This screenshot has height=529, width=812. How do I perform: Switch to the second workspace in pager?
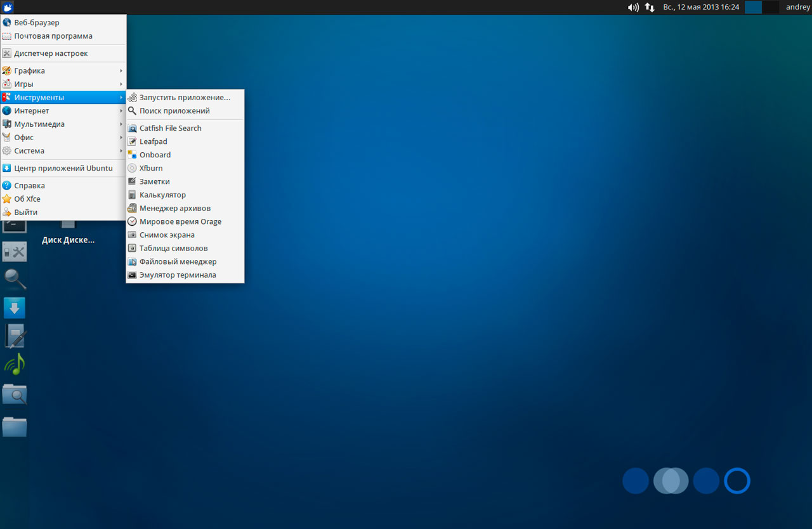click(x=770, y=7)
